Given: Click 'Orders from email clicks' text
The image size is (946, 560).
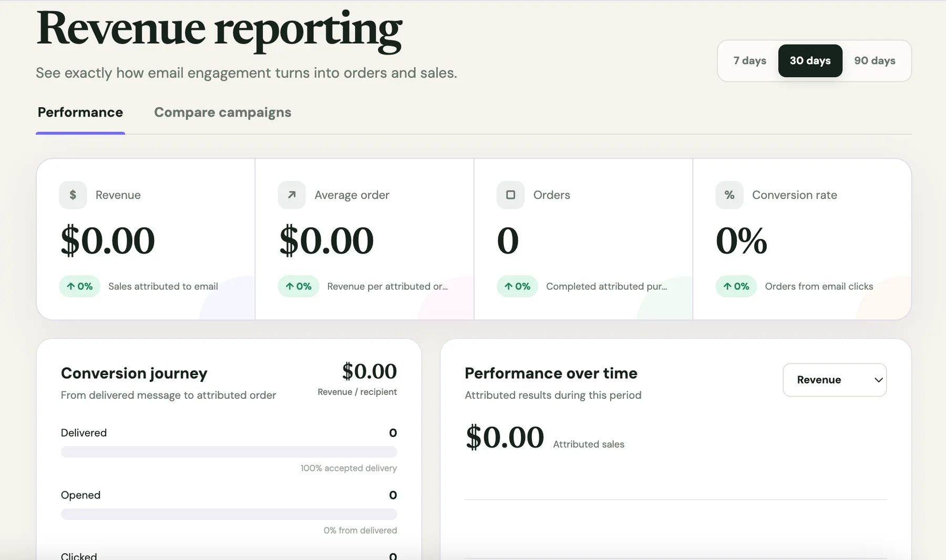Looking at the screenshot, I should tap(819, 286).
